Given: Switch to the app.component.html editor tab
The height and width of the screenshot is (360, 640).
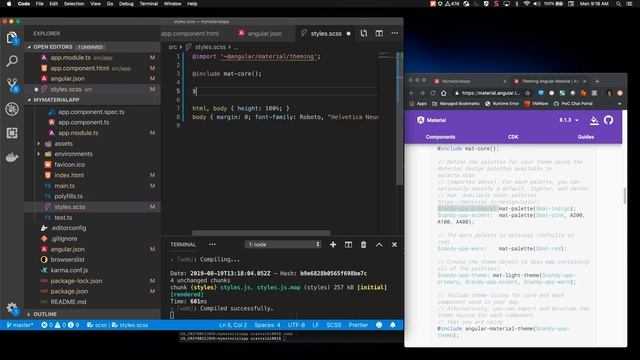Looking at the screenshot, I should pyautogui.click(x=191, y=33).
